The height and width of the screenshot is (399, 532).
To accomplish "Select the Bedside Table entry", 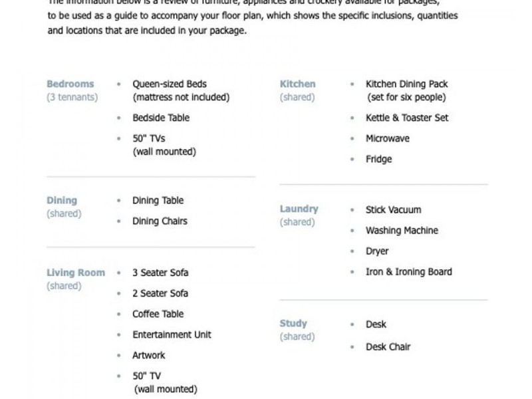I will point(161,118).
